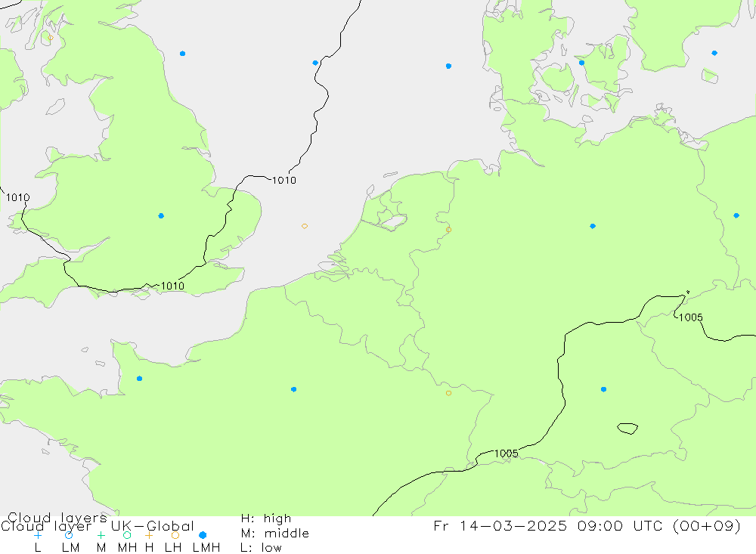Select the orange marker in the southern North Sea
Screen dimensions: 756x554
(304, 226)
